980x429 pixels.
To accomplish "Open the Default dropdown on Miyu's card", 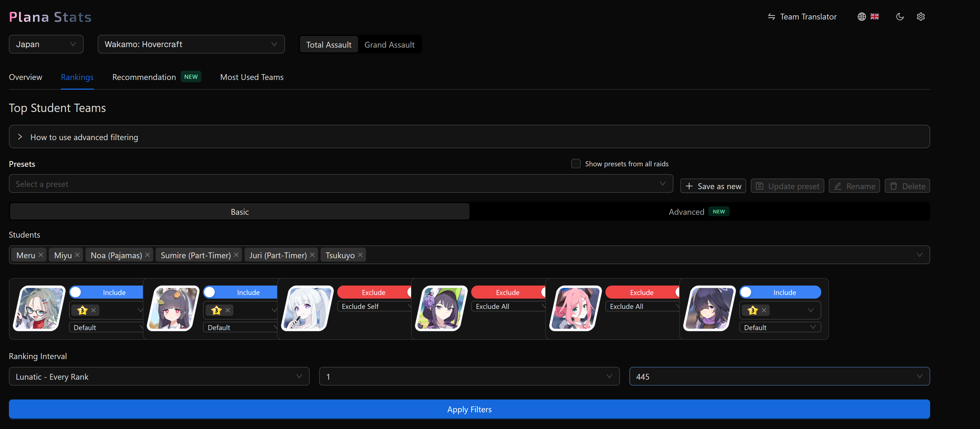I will click(x=240, y=327).
